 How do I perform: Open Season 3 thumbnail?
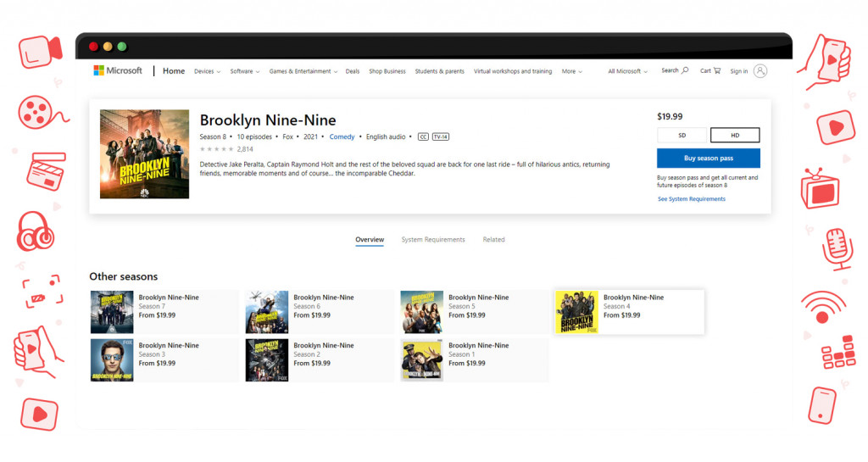(112, 360)
